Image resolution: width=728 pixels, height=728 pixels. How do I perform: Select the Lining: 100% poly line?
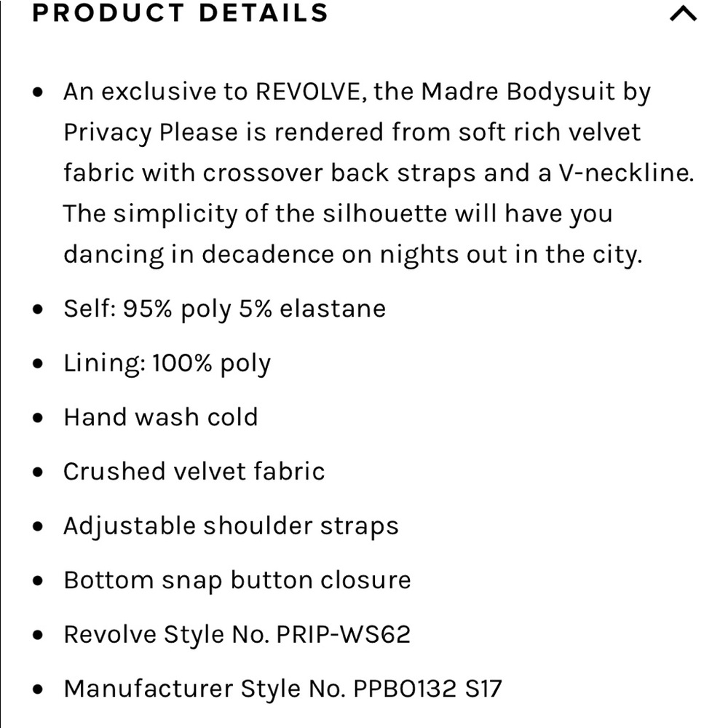[167, 363]
